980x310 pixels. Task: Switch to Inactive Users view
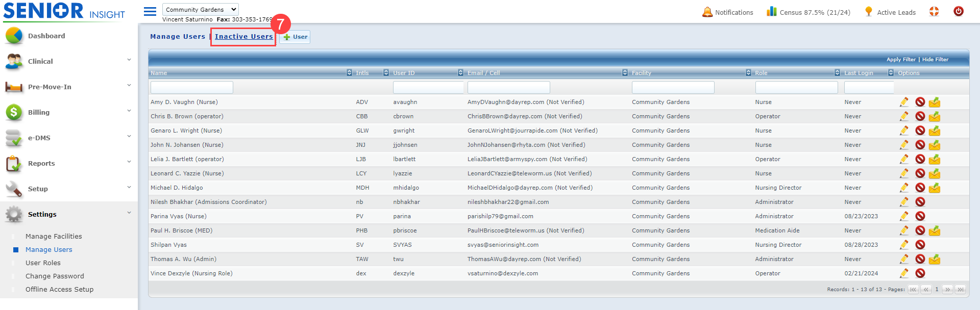[x=243, y=36]
